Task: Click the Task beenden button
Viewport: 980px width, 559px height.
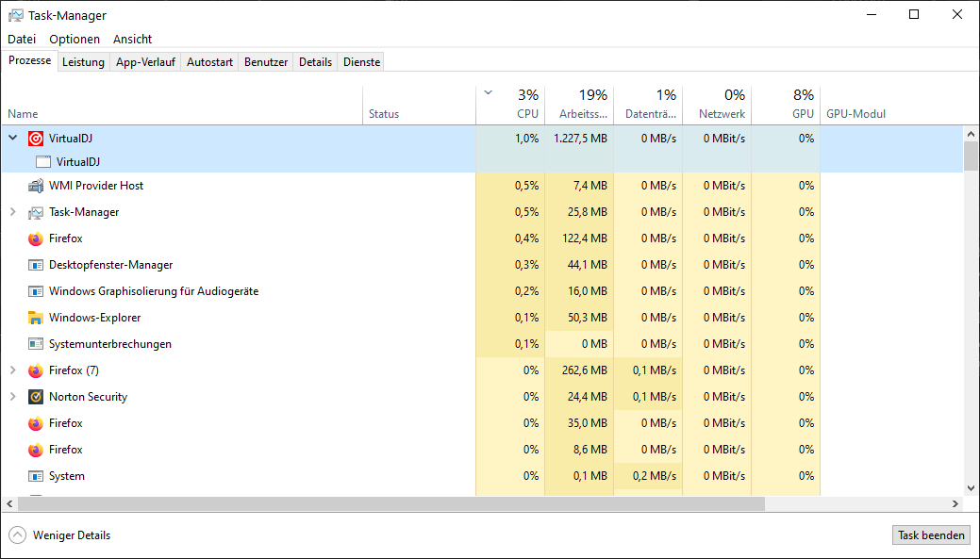Action: (931, 535)
